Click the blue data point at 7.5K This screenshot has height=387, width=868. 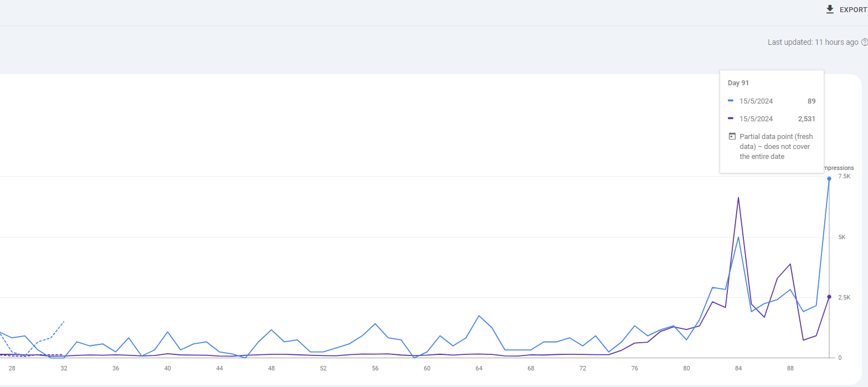click(829, 178)
